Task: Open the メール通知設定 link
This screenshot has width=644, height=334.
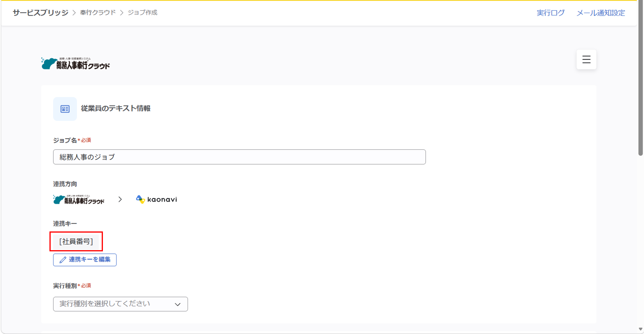Action: (601, 13)
